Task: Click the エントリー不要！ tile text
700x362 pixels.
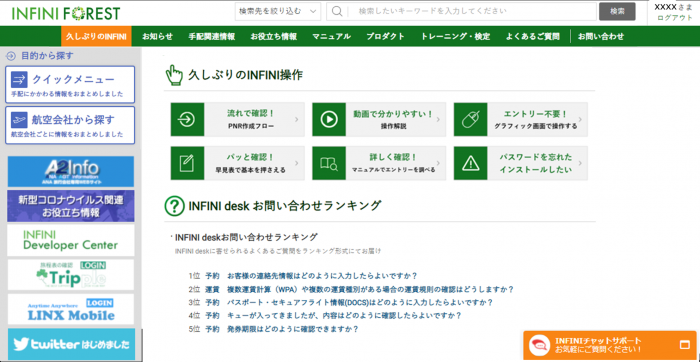Action: (x=535, y=114)
